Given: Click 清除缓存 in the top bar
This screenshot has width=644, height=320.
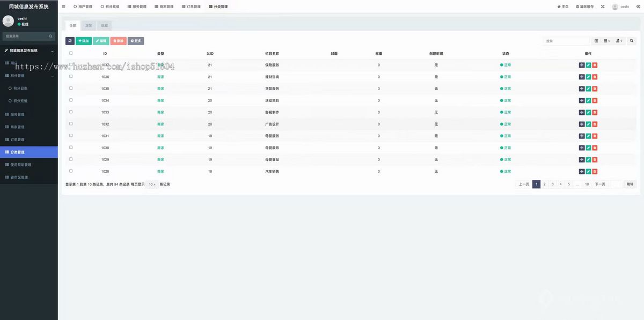Looking at the screenshot, I should point(584,6).
